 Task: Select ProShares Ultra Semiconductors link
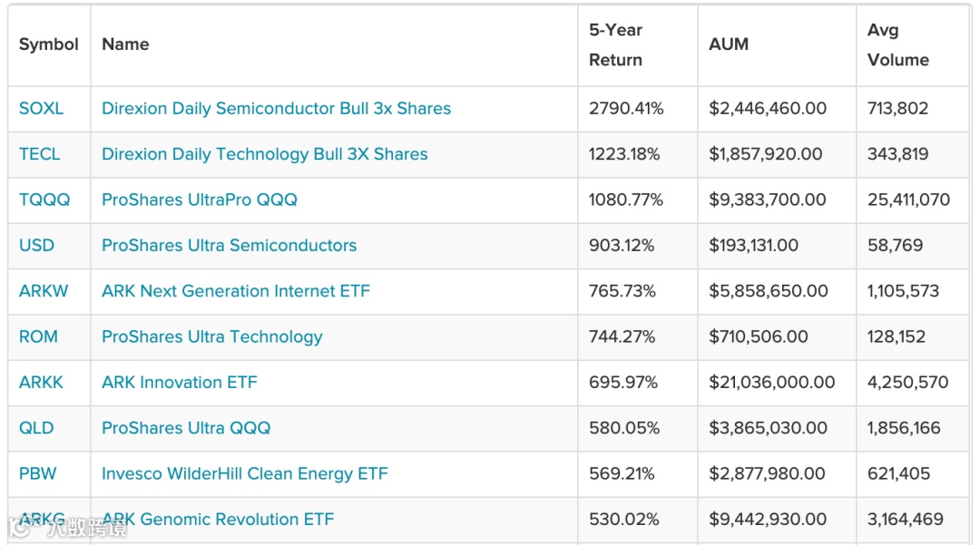tap(229, 246)
